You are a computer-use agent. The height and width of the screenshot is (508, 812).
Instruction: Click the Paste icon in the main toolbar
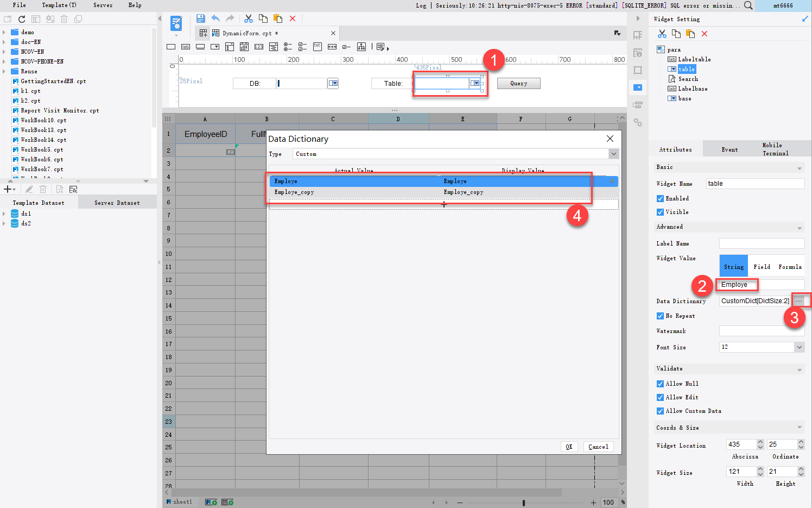click(x=278, y=18)
